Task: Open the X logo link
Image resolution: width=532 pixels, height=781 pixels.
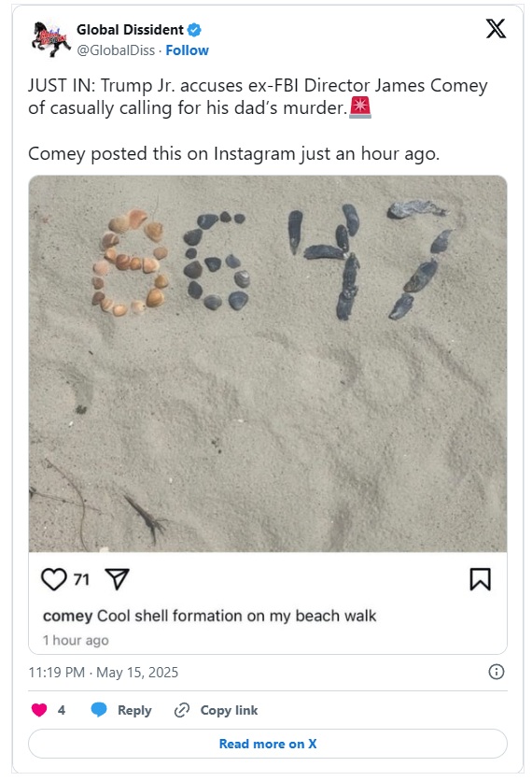Action: tap(496, 29)
